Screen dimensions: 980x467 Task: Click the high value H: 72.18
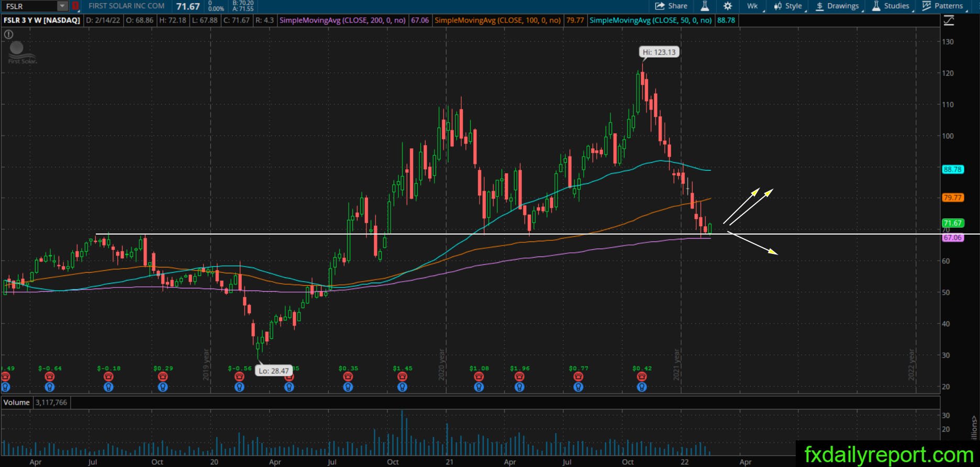pyautogui.click(x=173, y=20)
